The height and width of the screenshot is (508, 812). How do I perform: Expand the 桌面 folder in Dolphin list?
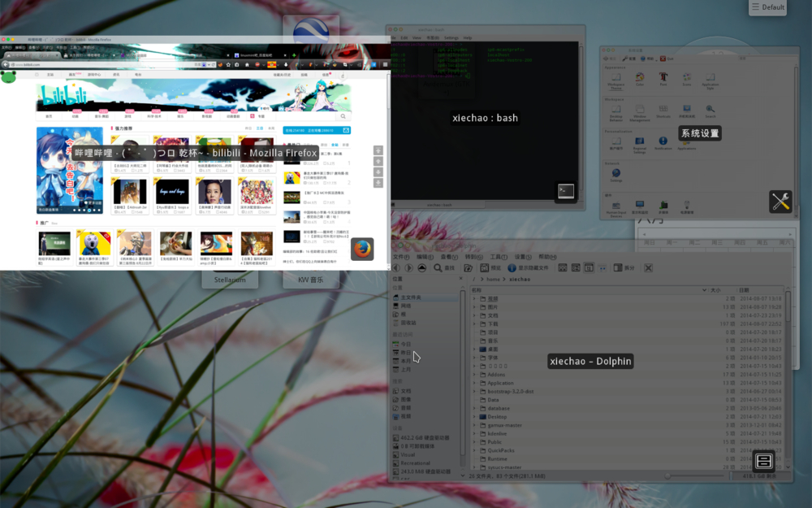click(474, 350)
